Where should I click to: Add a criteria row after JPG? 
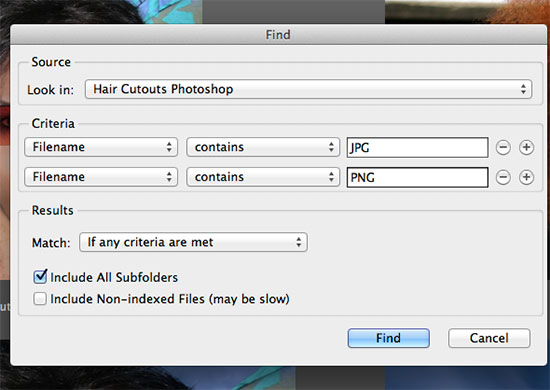coord(526,147)
